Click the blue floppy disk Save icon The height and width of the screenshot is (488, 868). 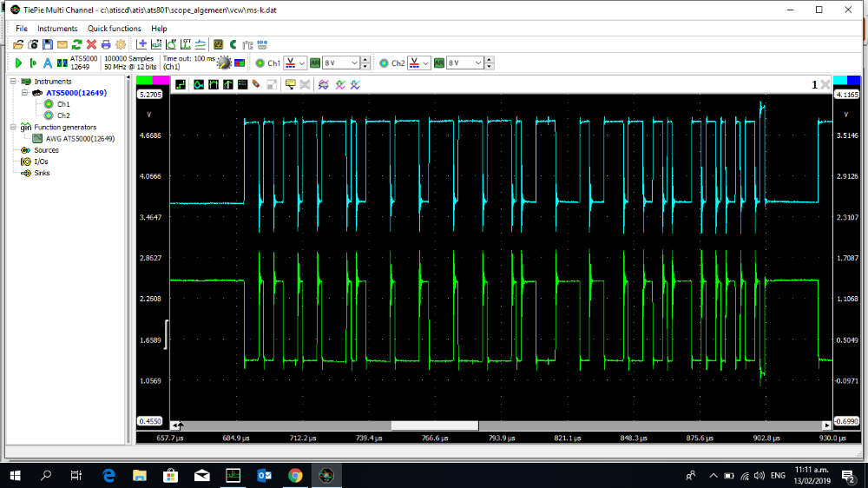48,44
